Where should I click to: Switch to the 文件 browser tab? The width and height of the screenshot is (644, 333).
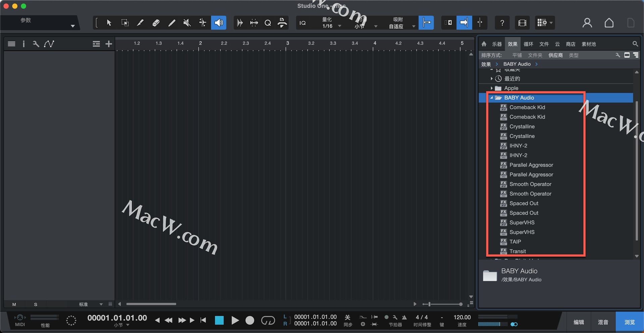click(x=544, y=44)
